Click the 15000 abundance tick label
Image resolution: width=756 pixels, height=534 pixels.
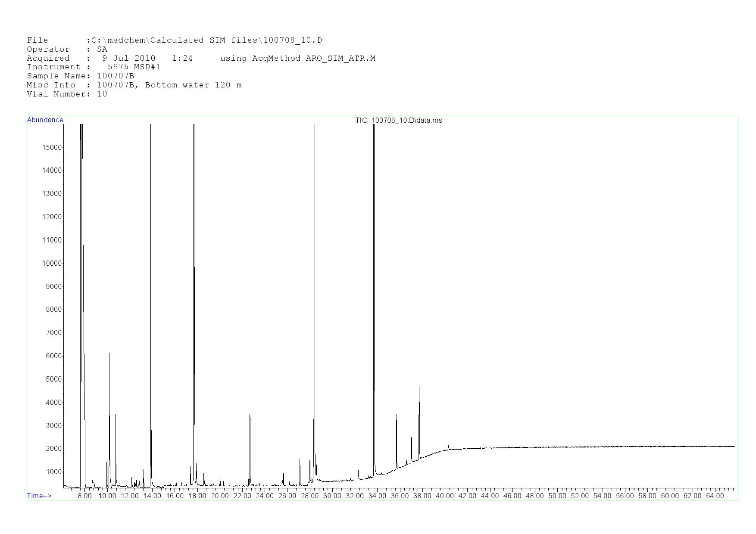[x=52, y=148]
